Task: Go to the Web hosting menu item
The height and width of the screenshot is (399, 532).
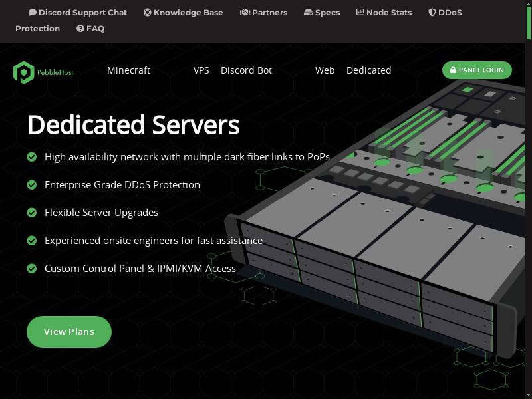Action: [325, 70]
